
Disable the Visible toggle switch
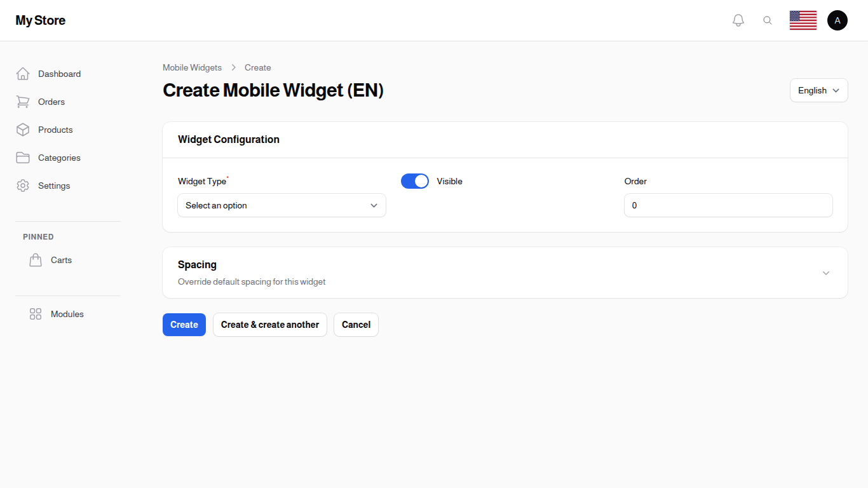414,181
